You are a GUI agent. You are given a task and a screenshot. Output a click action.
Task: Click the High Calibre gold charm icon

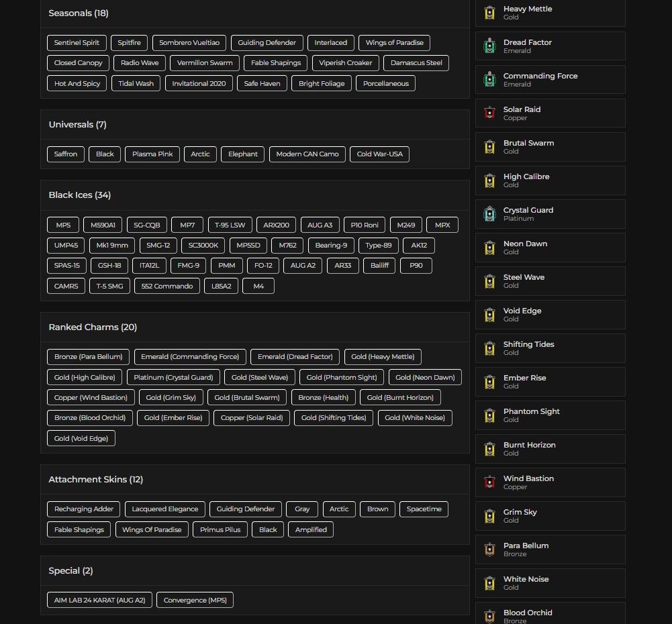[489, 180]
